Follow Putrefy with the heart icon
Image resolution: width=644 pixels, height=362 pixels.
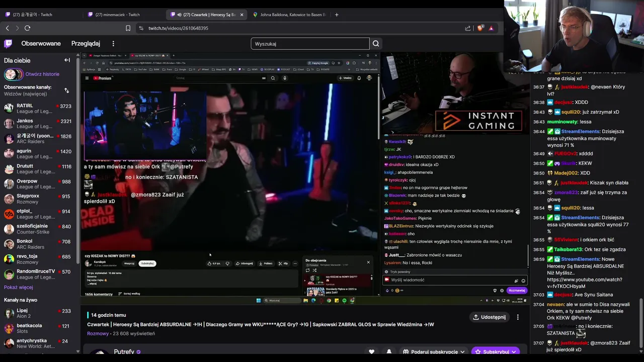(x=372, y=352)
